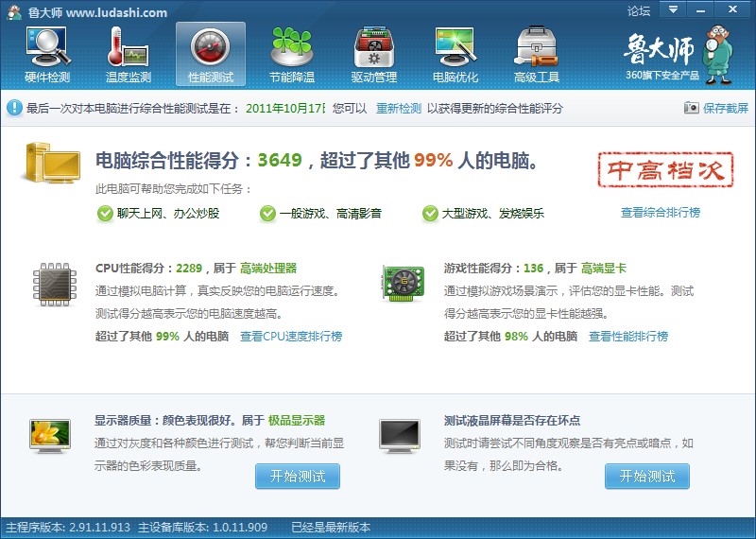Click 此电脑可帮助您完成如下任务 text
Image resolution: width=756 pixels, height=539 pixels.
[x=174, y=189]
